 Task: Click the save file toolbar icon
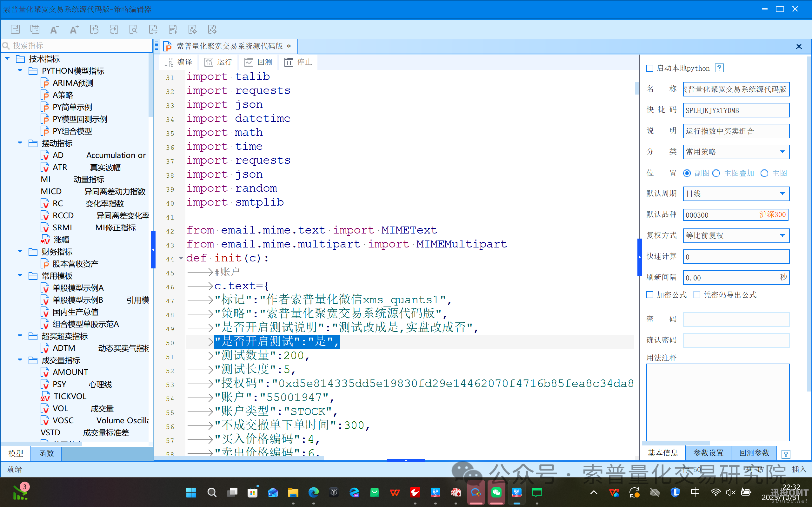pyautogui.click(x=15, y=29)
